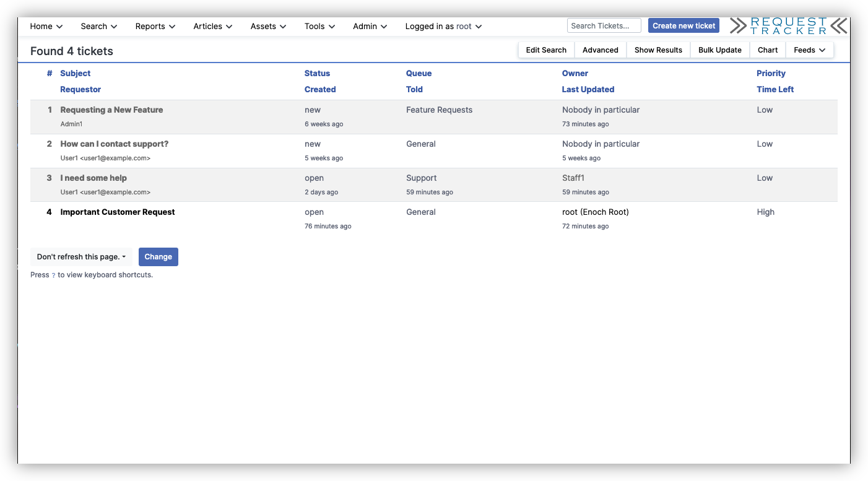
Task: Click requestor text on ticket 2
Action: click(105, 158)
